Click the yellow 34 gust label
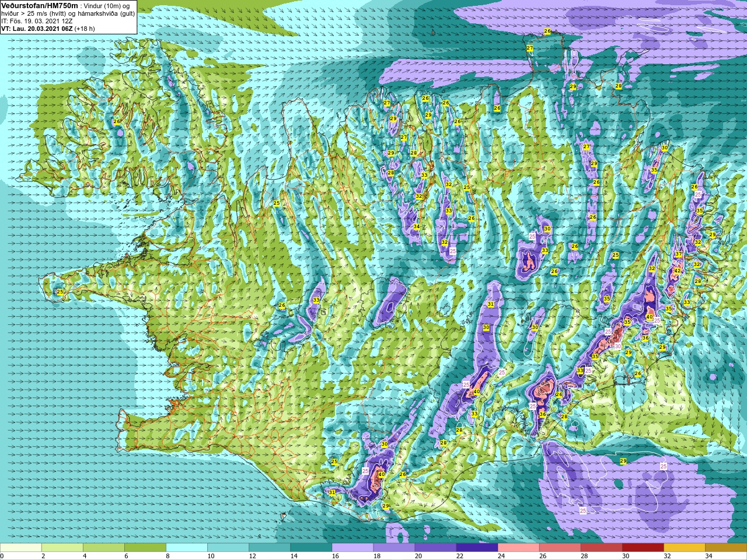The image size is (747, 560). (x=416, y=227)
